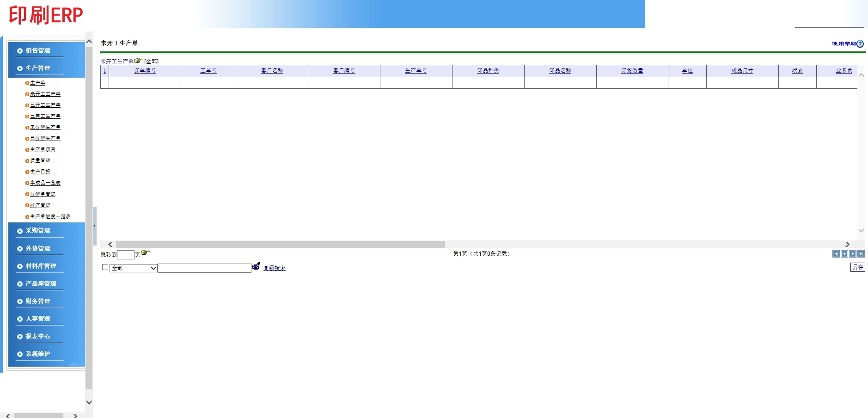Collapse the sidebar with the splitter arrow
The width and height of the screenshot is (868, 418).
(95, 226)
